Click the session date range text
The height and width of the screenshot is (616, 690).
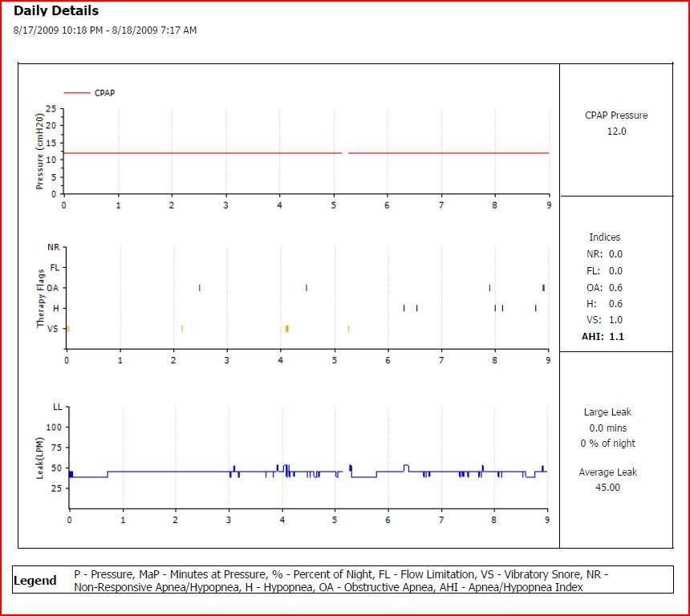[x=105, y=30]
